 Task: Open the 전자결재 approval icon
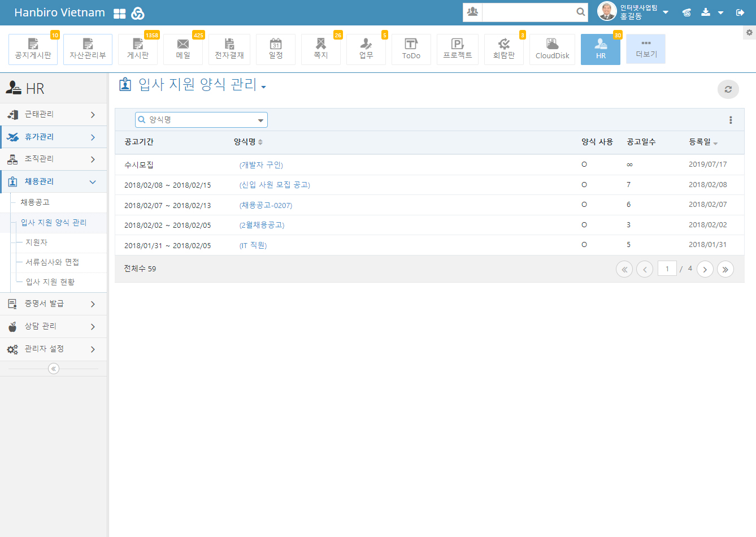click(x=229, y=49)
